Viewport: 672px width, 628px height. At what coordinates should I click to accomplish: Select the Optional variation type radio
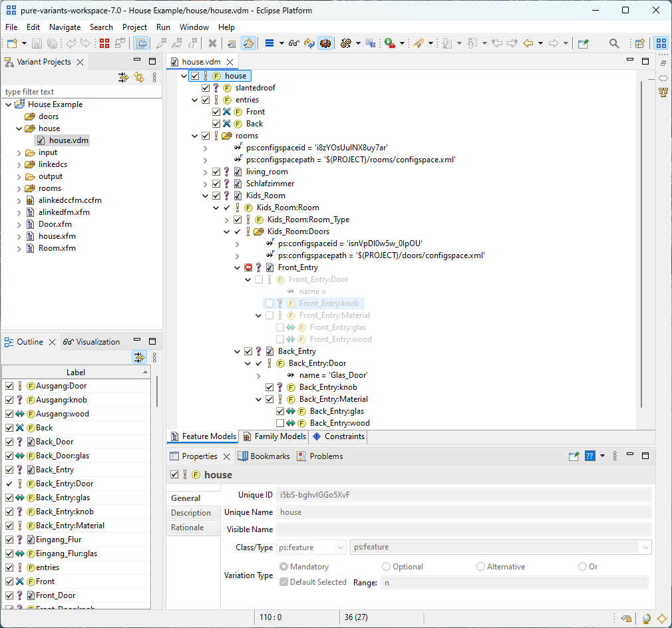[387, 567]
